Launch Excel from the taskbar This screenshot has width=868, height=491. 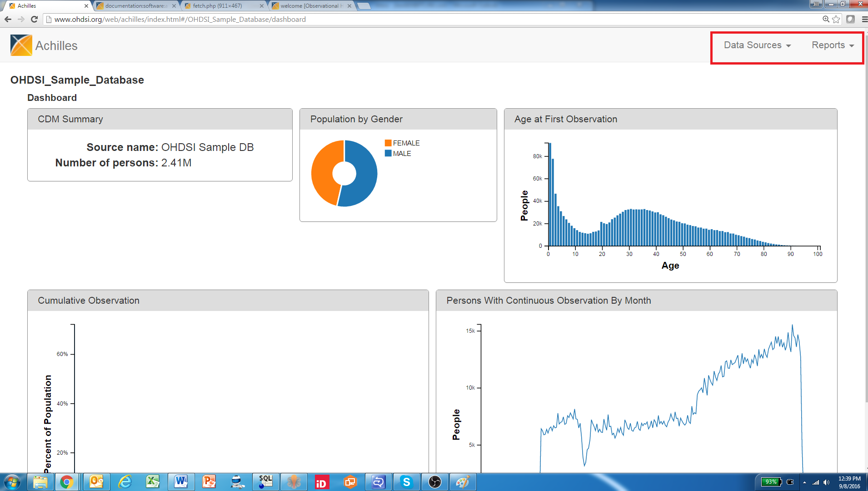(153, 482)
